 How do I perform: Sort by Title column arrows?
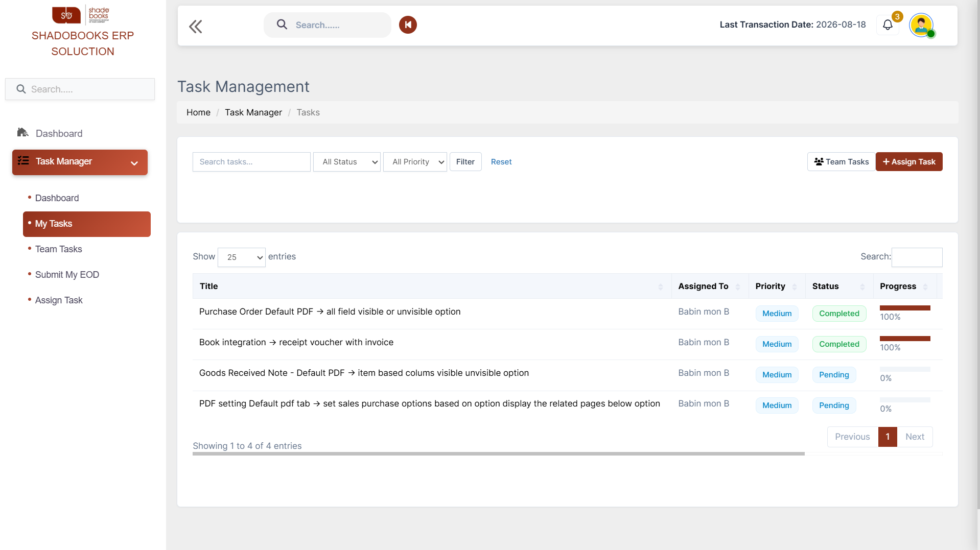coord(661,286)
